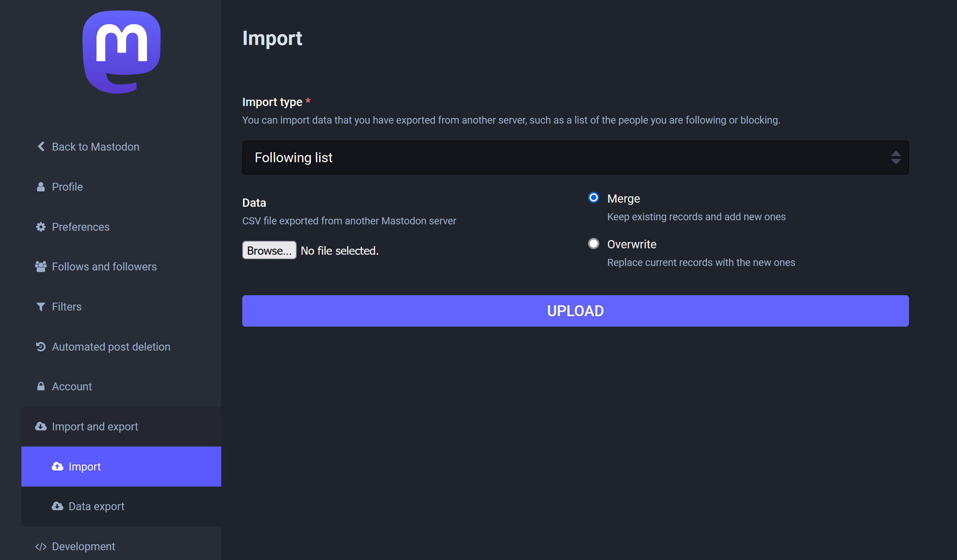957x560 pixels.
Task: Click the Filters funnel icon
Action: 41,307
